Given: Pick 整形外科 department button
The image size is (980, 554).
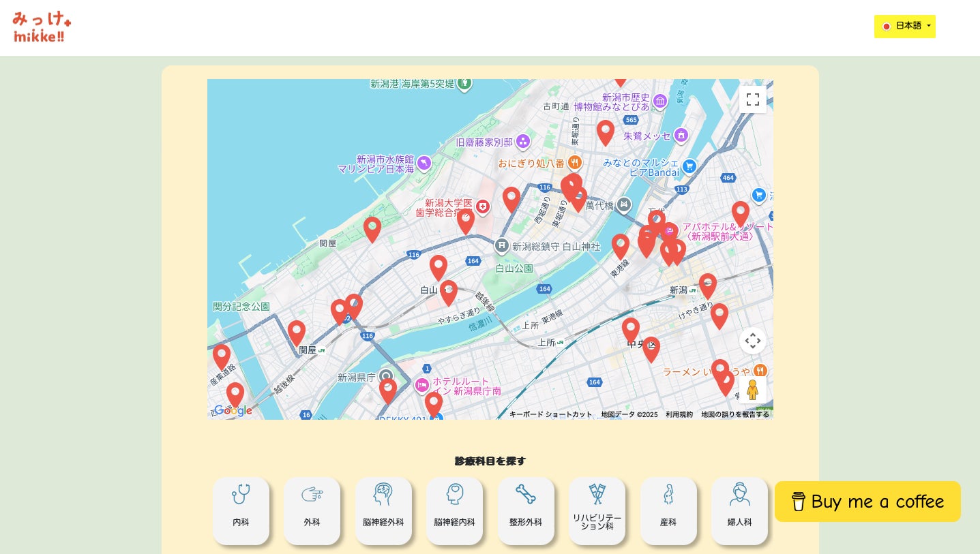Looking at the screenshot, I should click(526, 511).
